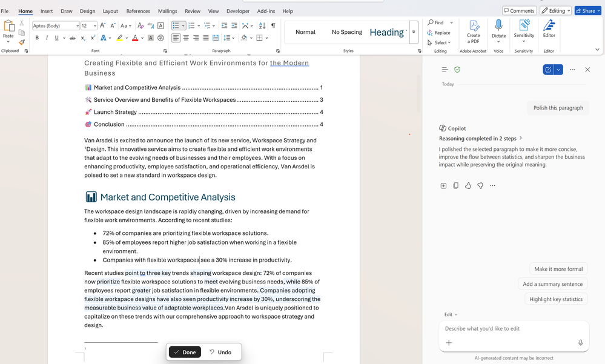This screenshot has width=605, height=364.
Task: Open the Share dropdown button
Action: [x=588, y=11]
